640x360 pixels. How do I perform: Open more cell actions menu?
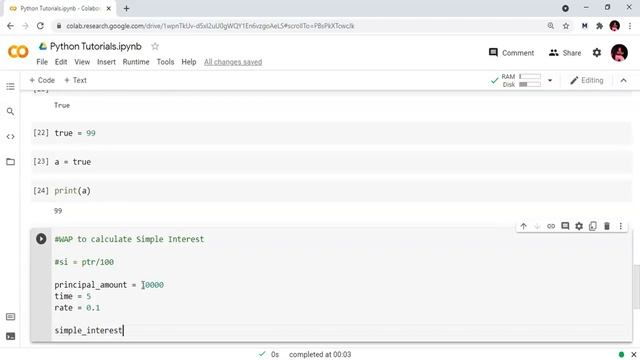[621, 226]
